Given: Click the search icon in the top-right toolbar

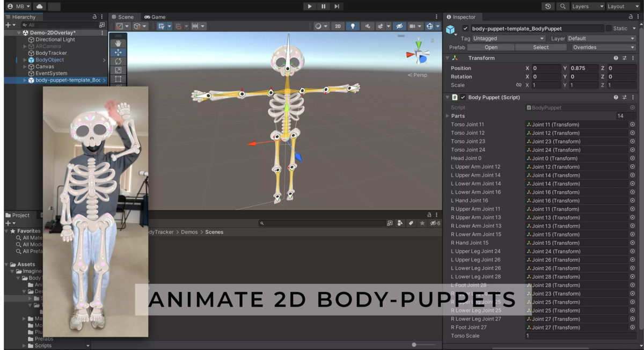Looking at the screenshot, I should tap(561, 6).
